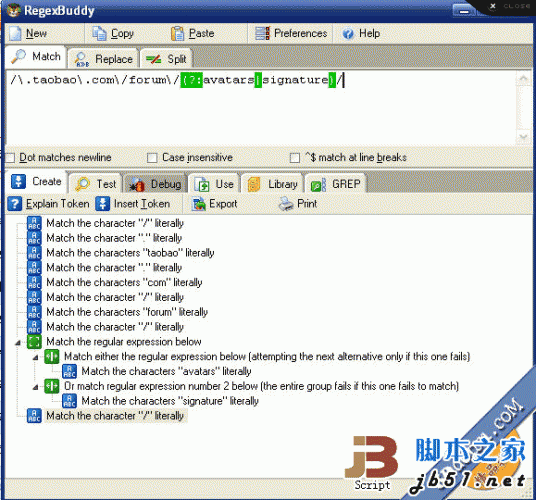Open Preferences via its icon
This screenshot has height=500, width=536.
[x=263, y=33]
